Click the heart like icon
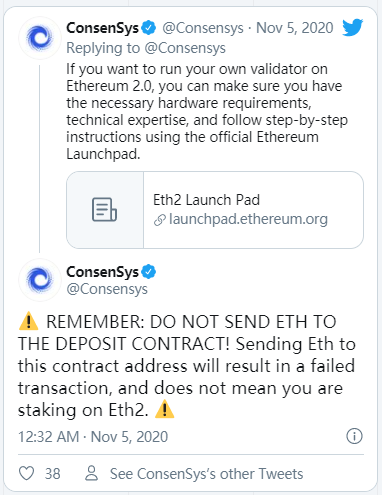The width and height of the screenshot is (382, 495). [x=26, y=473]
